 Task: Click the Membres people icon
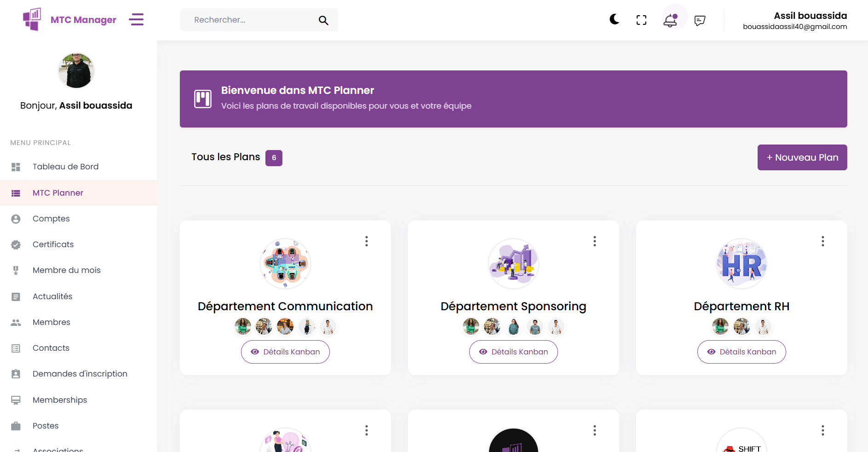(x=16, y=322)
